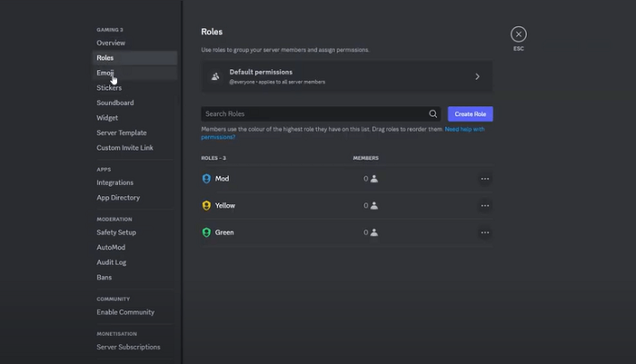Open AutoMod settings
Viewport: 636px width, 364px height.
click(111, 247)
